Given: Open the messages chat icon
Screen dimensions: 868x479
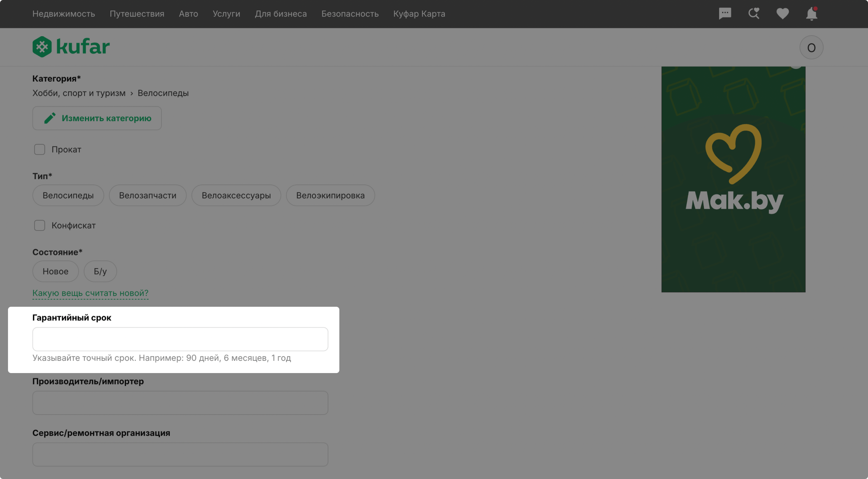Looking at the screenshot, I should click(x=725, y=14).
